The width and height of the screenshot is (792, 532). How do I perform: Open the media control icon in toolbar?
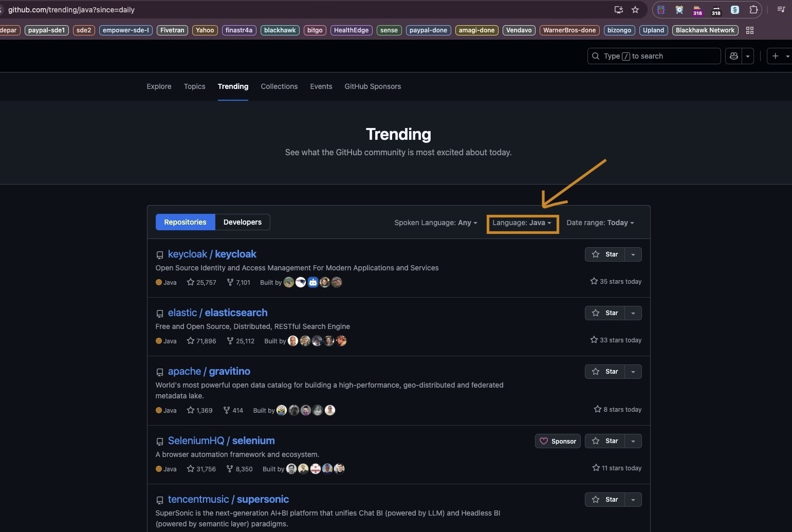[781, 10]
